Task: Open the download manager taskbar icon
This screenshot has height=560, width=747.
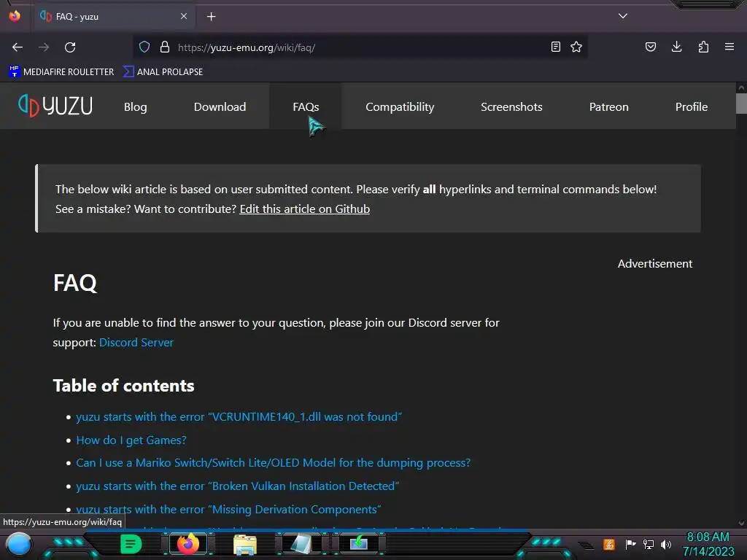Action: pyautogui.click(x=358, y=544)
